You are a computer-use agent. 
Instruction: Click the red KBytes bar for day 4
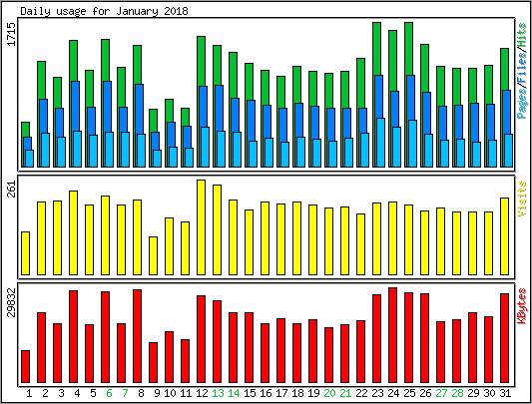(73, 336)
